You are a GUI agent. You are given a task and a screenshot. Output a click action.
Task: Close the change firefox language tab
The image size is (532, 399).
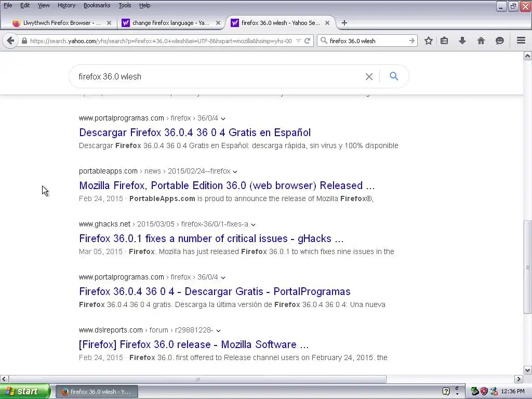click(x=218, y=23)
